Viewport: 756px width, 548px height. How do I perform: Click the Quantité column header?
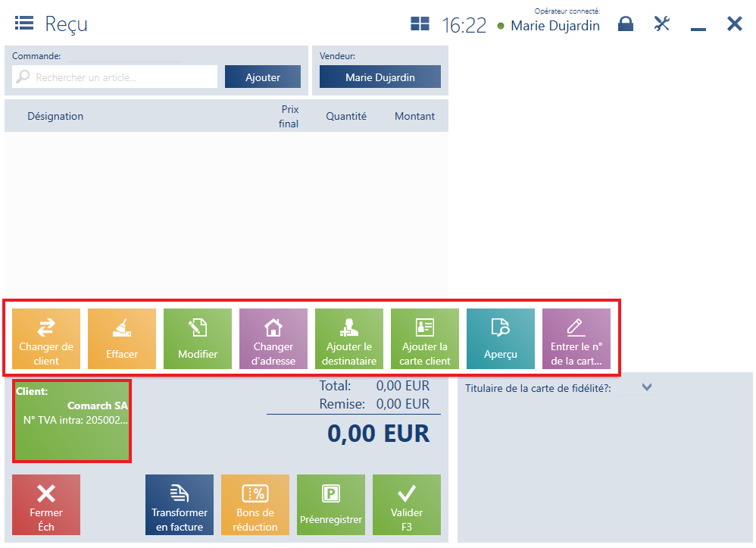(346, 116)
